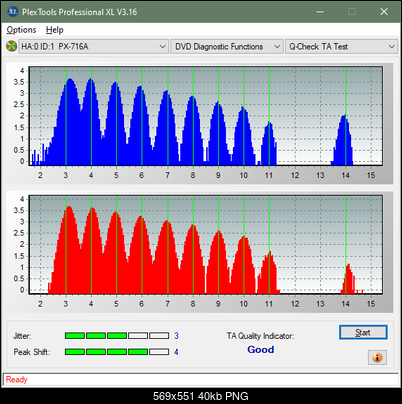Open the Help menu
Image resolution: width=402 pixels, height=404 pixels.
pos(55,30)
